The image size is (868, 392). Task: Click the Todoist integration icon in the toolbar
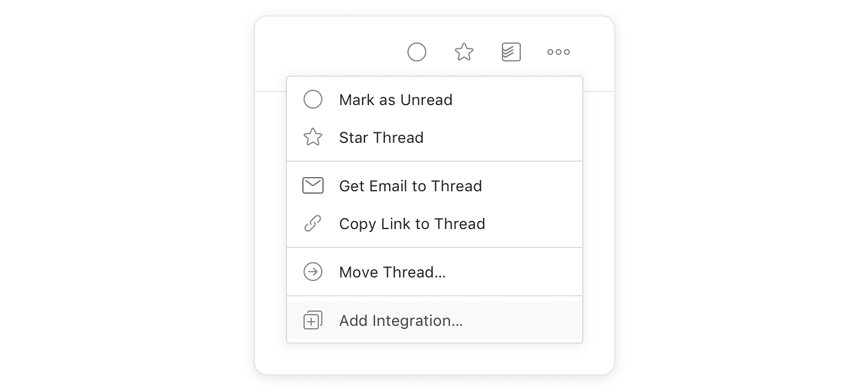click(511, 52)
